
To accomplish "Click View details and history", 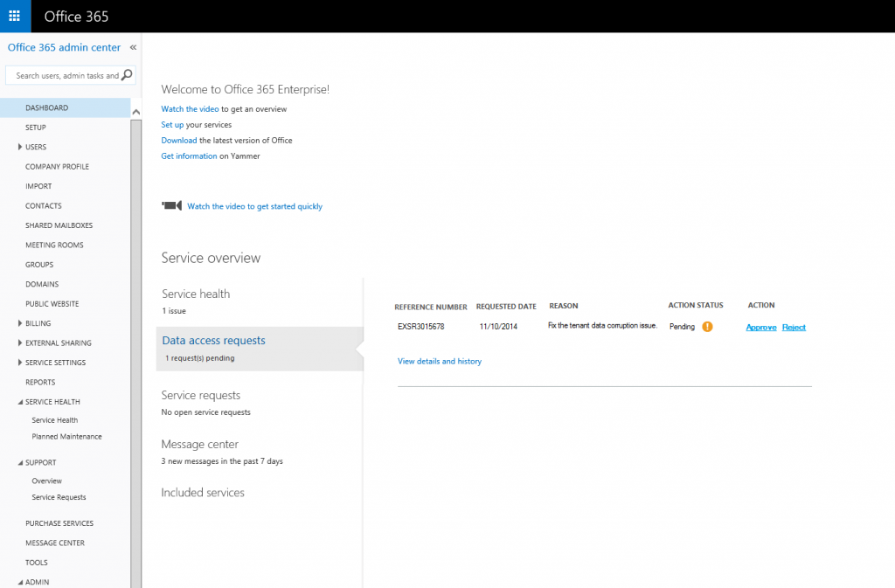I will click(440, 361).
